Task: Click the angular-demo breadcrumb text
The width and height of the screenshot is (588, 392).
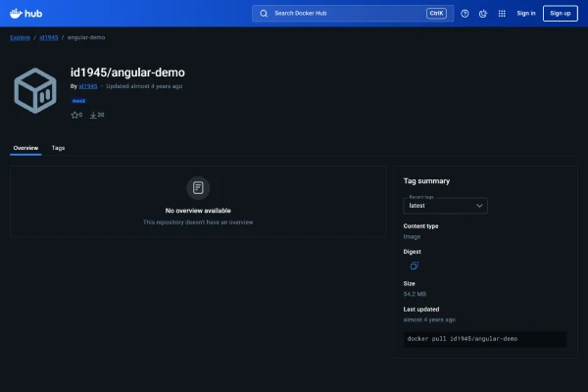Action: point(86,37)
